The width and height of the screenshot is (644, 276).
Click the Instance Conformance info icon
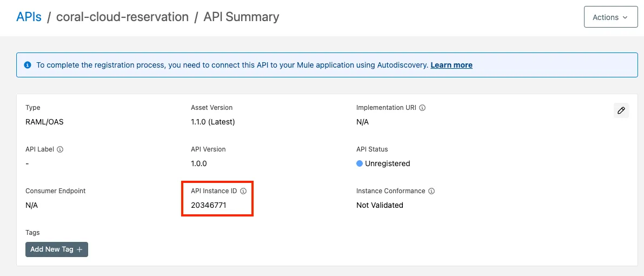click(431, 191)
